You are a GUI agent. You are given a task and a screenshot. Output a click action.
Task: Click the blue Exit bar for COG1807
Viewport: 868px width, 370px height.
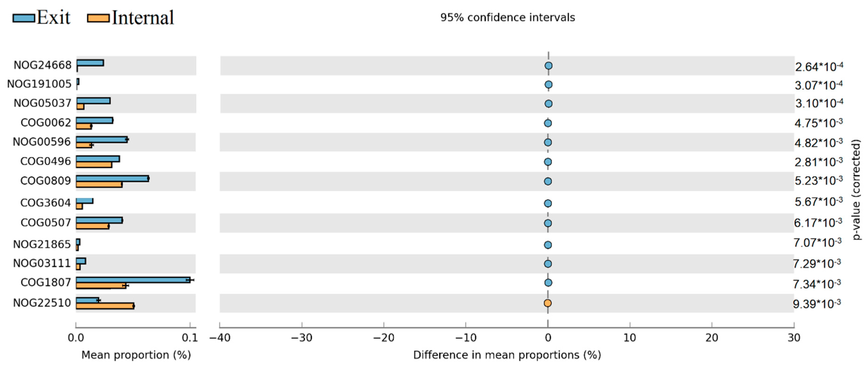[133, 280]
